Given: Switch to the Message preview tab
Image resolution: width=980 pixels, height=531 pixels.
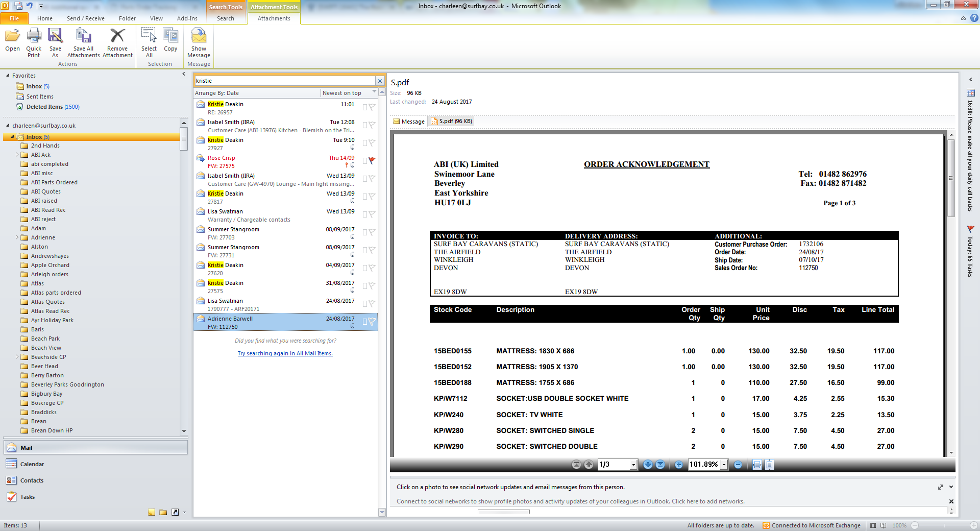Looking at the screenshot, I should pos(409,122).
